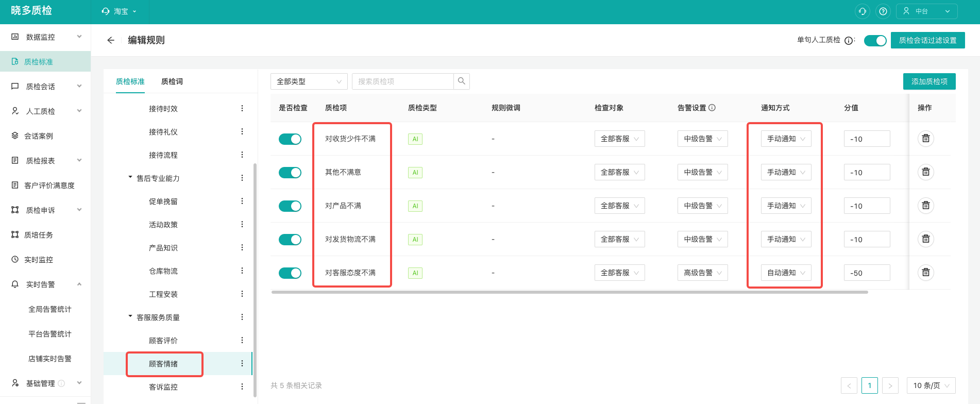Open the help question mark icon
This screenshot has width=980, height=404.
[x=883, y=11]
